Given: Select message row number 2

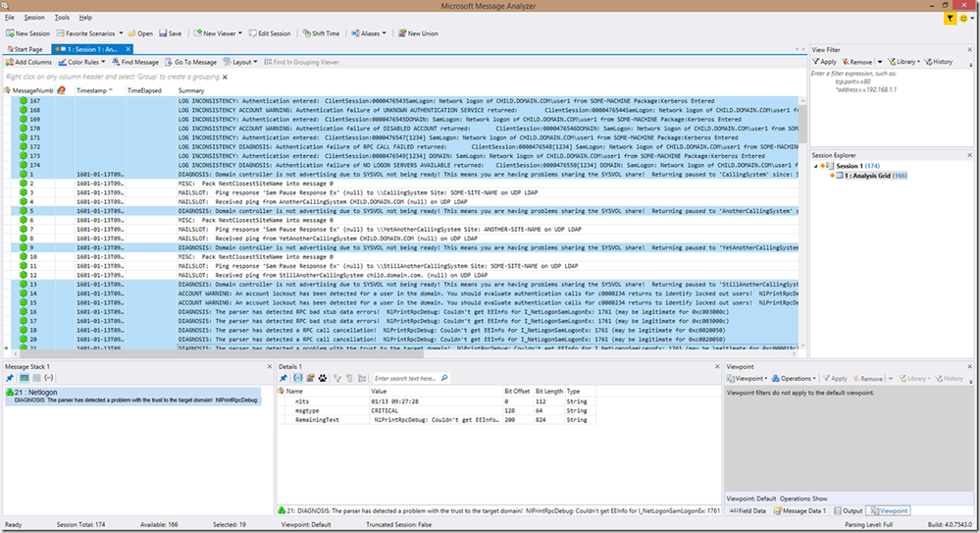Looking at the screenshot, I should (400, 184).
